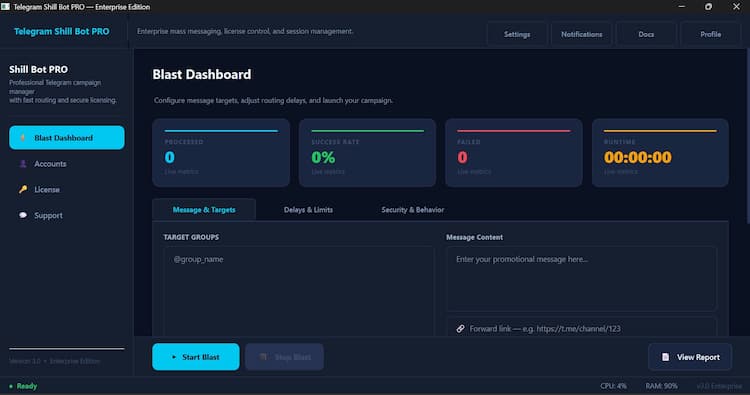Viewport: 750px width, 395px height.
Task: Click the Message Content label
Action: 474,237
